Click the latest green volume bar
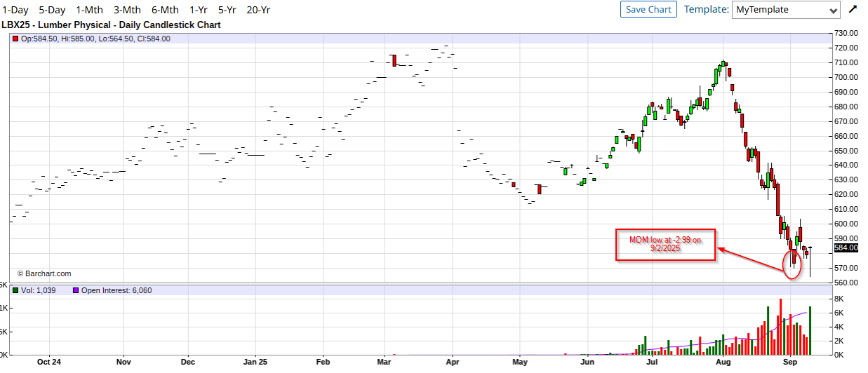868x373 pixels. [810, 330]
